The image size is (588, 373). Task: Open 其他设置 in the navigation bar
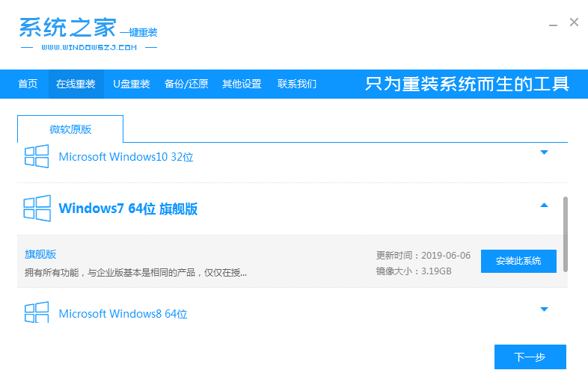(x=242, y=84)
